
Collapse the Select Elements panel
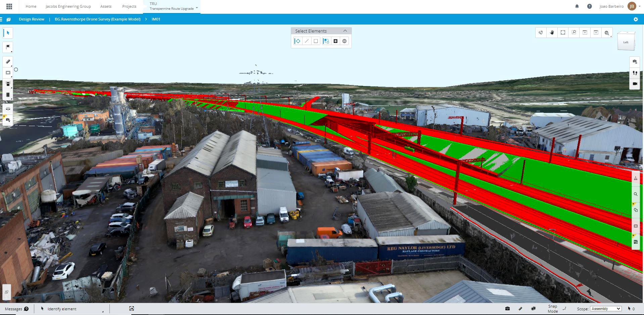point(345,31)
